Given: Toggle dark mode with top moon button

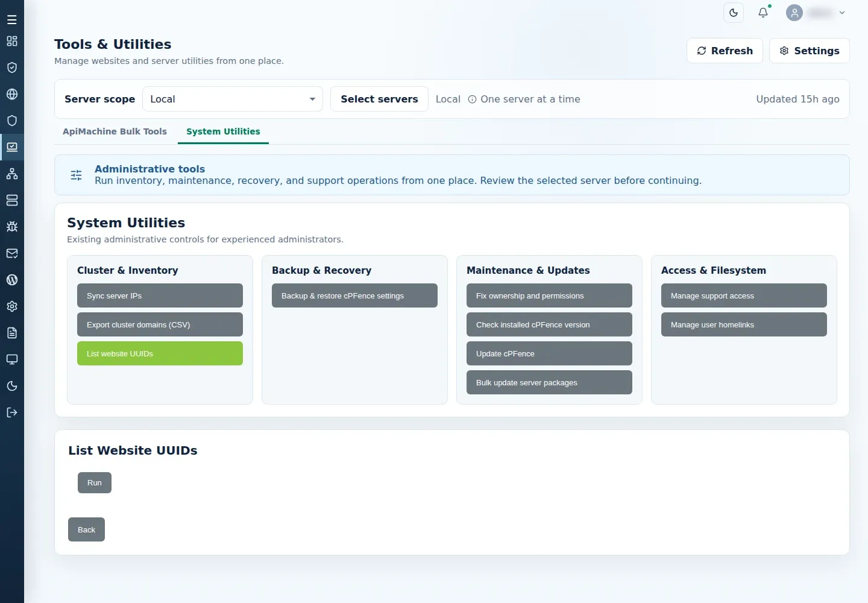Looking at the screenshot, I should coord(734,13).
